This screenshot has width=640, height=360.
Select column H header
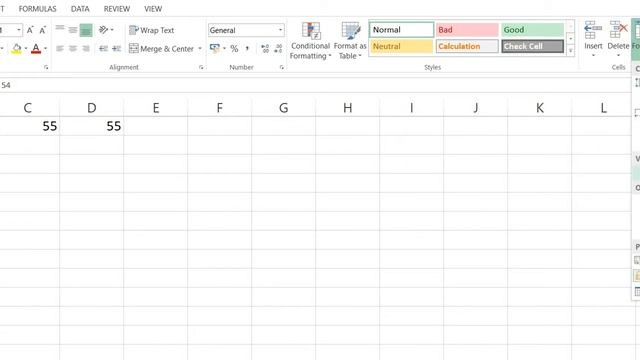pyautogui.click(x=348, y=108)
